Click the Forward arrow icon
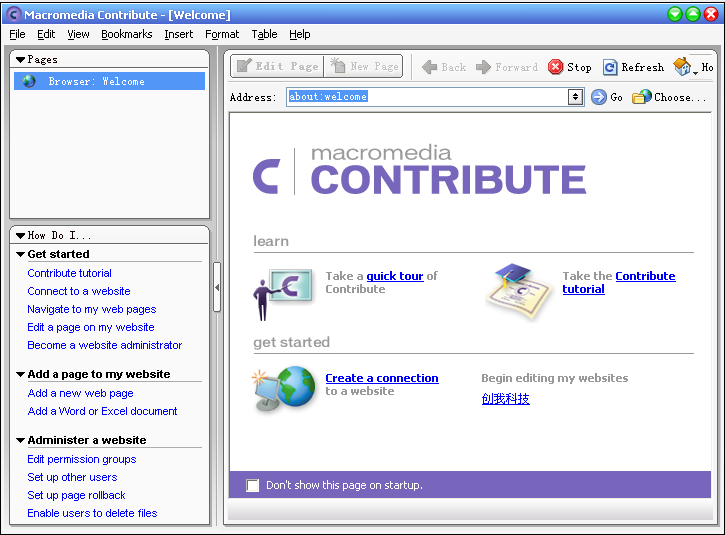Image resolution: width=725 pixels, height=535 pixels. 483,67
